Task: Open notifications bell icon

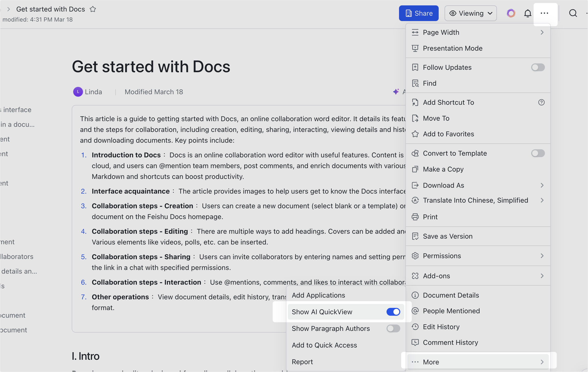Action: pos(528,13)
